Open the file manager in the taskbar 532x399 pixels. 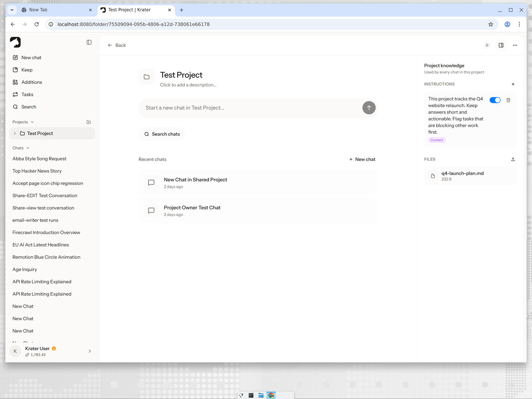pyautogui.click(x=261, y=395)
